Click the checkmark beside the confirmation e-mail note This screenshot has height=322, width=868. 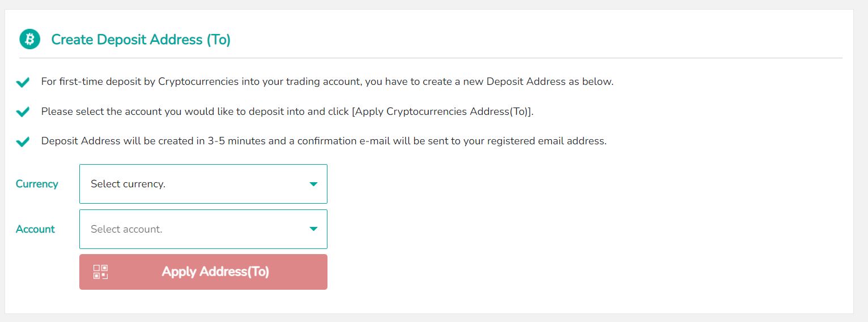[x=23, y=141]
